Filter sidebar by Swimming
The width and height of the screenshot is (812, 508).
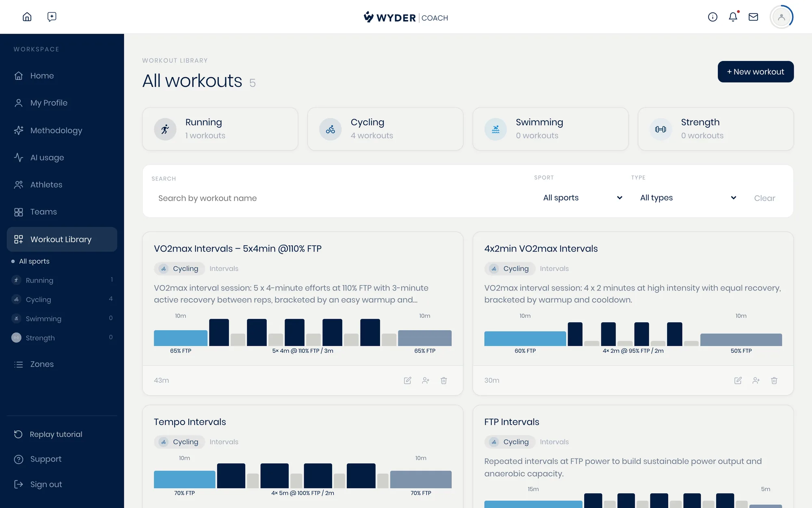pyautogui.click(x=62, y=319)
